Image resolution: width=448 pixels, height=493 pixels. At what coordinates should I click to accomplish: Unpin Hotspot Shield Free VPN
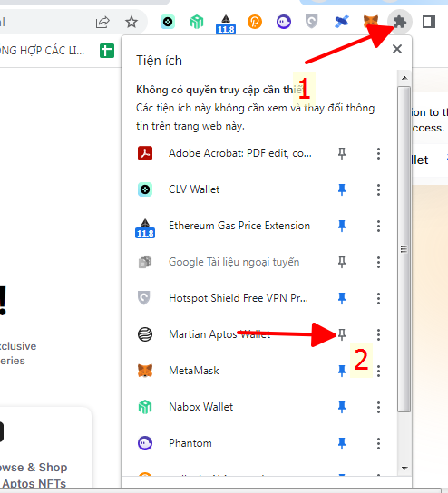(x=342, y=298)
